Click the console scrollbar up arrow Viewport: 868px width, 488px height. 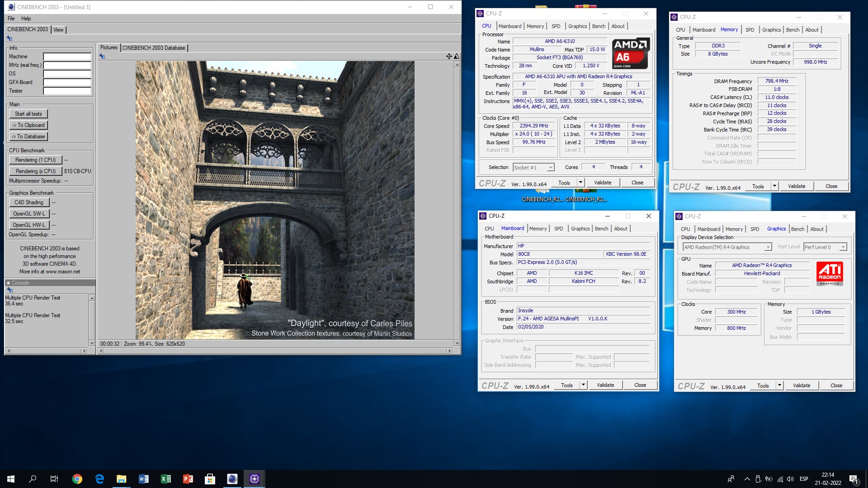(x=92, y=298)
